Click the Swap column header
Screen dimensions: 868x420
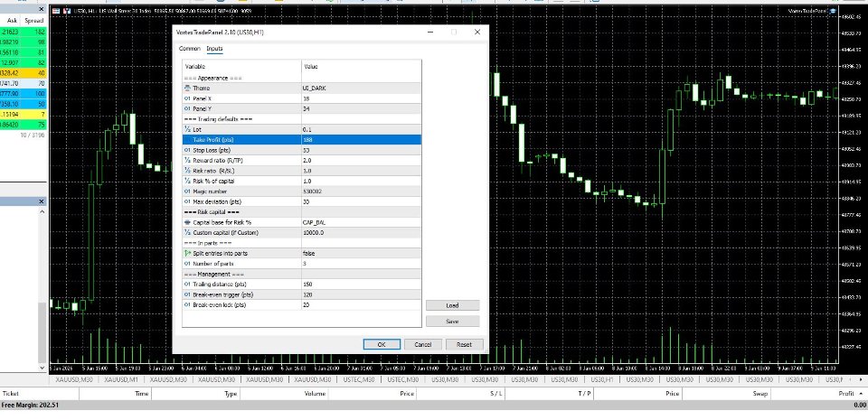tap(727, 394)
